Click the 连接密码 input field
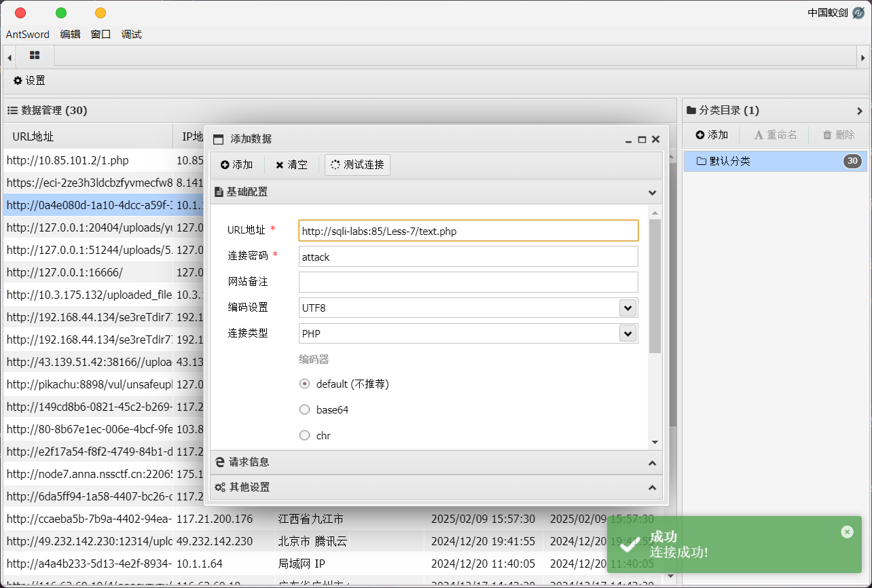 coord(468,256)
